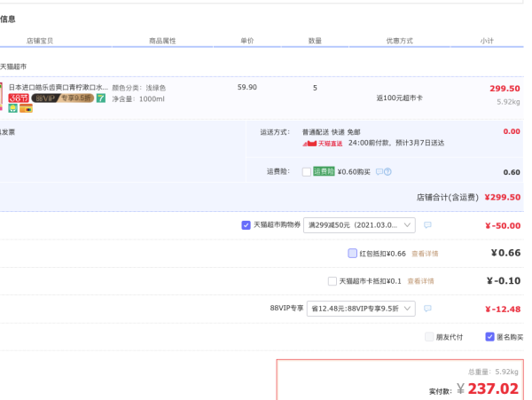532x400 pixels.
Task: Click the 38节 promotion badge
Action: coord(19,98)
